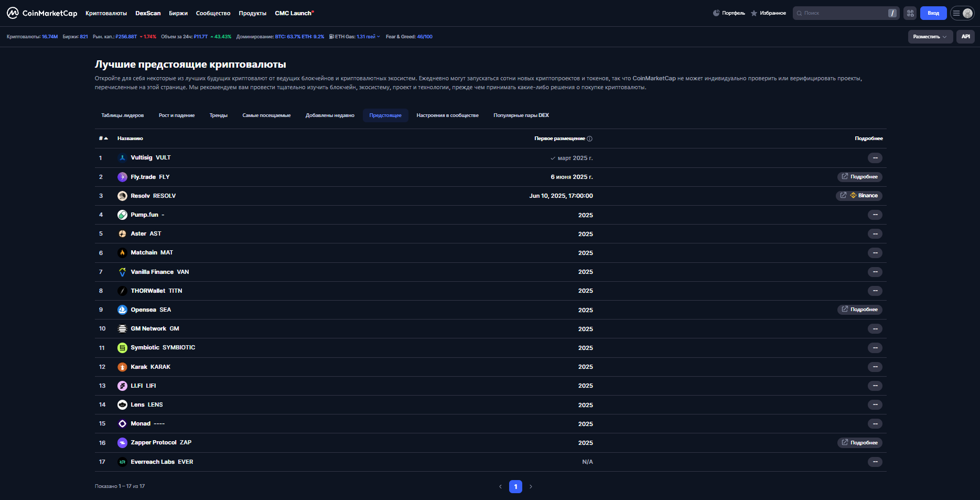This screenshot has width=980, height=500.
Task: Click the QR scan icon beside the Вход button
Action: [910, 13]
